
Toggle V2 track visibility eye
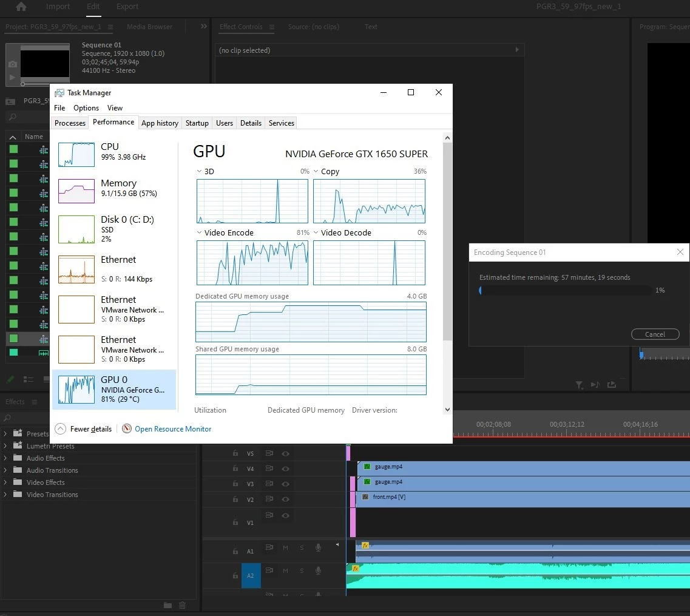[285, 499]
